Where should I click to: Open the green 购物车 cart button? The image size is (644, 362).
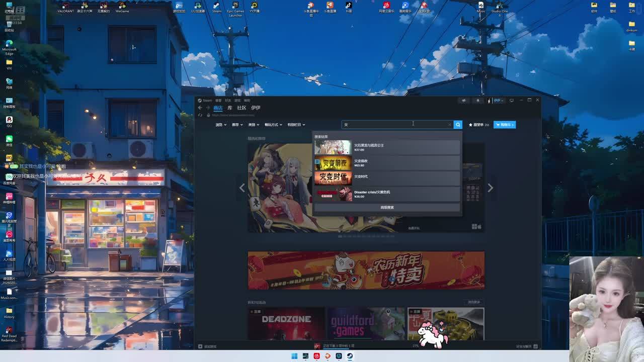click(x=505, y=125)
